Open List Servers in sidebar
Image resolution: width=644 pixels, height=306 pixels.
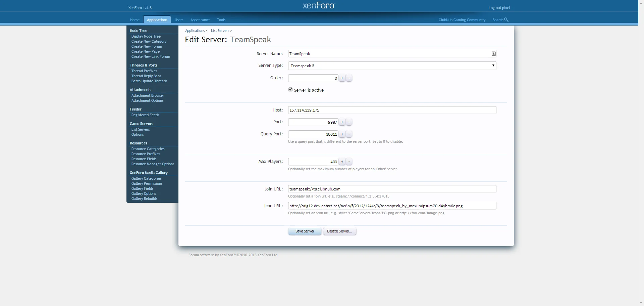point(141,129)
